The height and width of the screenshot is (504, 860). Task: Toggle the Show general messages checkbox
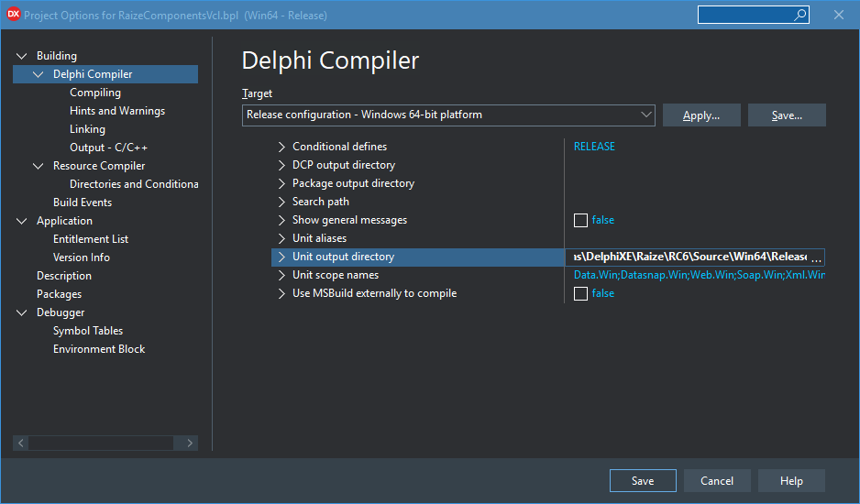(x=580, y=220)
